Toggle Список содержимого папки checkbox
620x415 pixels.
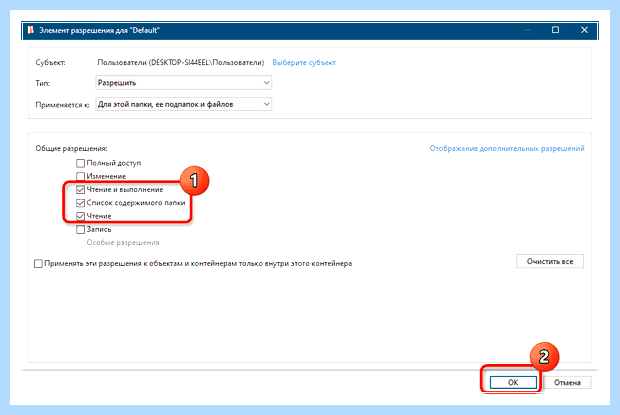pos(80,203)
